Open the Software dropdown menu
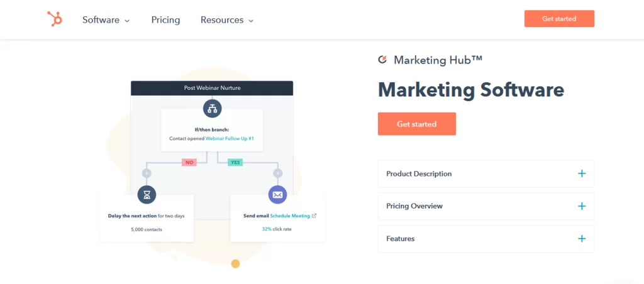Image resolution: width=644 pixels, height=284 pixels. 106,20
